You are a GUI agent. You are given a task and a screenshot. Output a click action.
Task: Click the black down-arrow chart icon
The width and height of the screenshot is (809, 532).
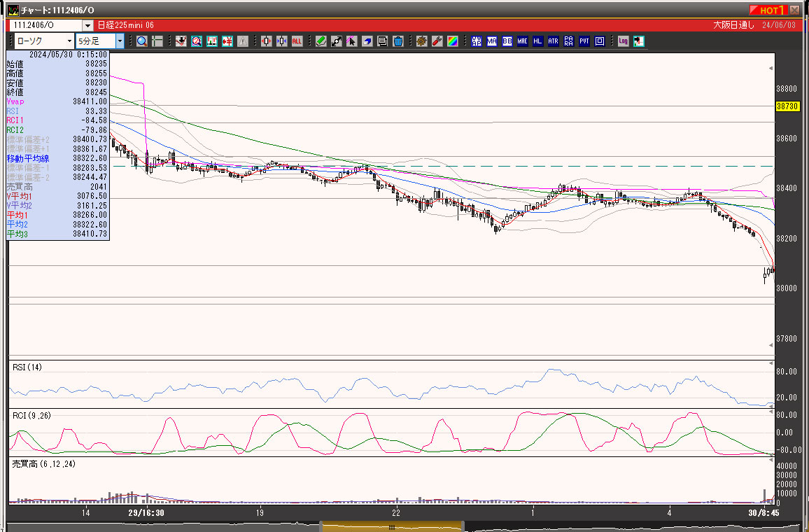tap(181, 41)
